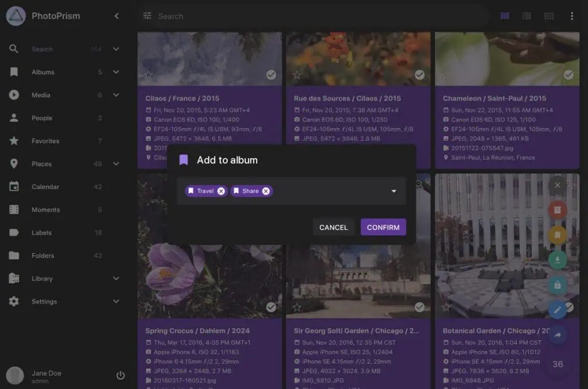Viewport: 588px width, 389px height.
Task: Toggle selection checkmark on Spring Crocus photo
Action: pos(271,307)
